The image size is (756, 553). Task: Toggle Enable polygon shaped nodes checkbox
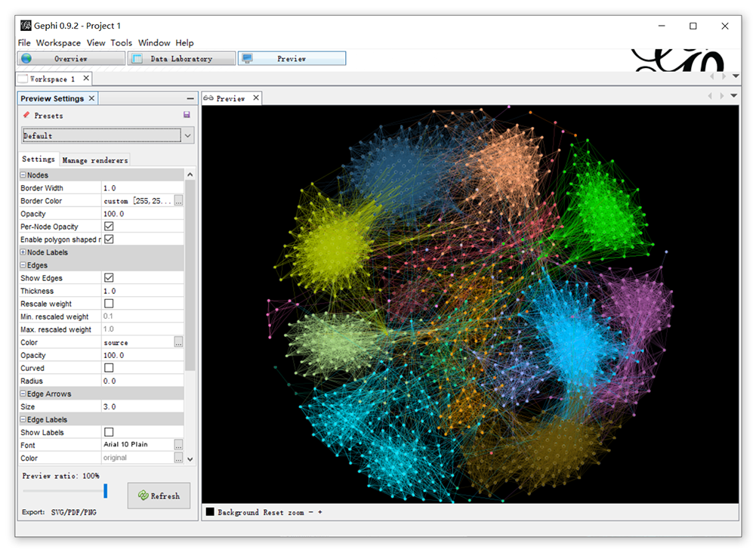[x=109, y=239]
